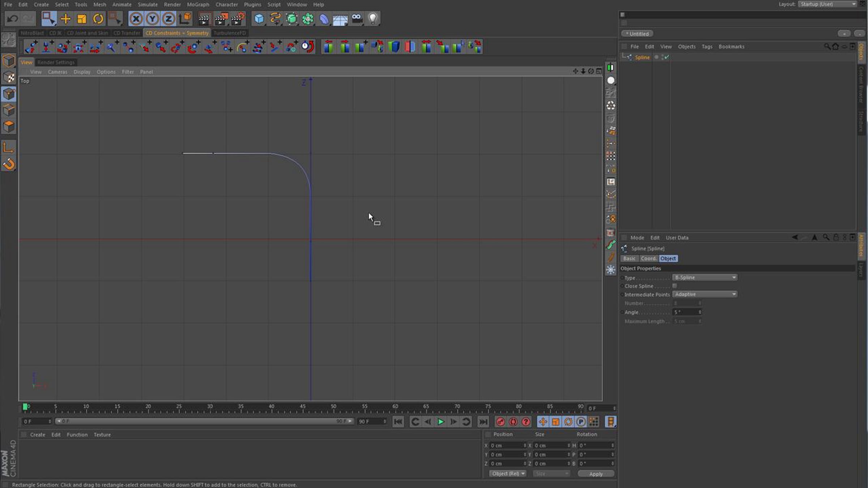The height and width of the screenshot is (488, 868).
Task: Switch to the Coord. tab
Action: tap(648, 258)
